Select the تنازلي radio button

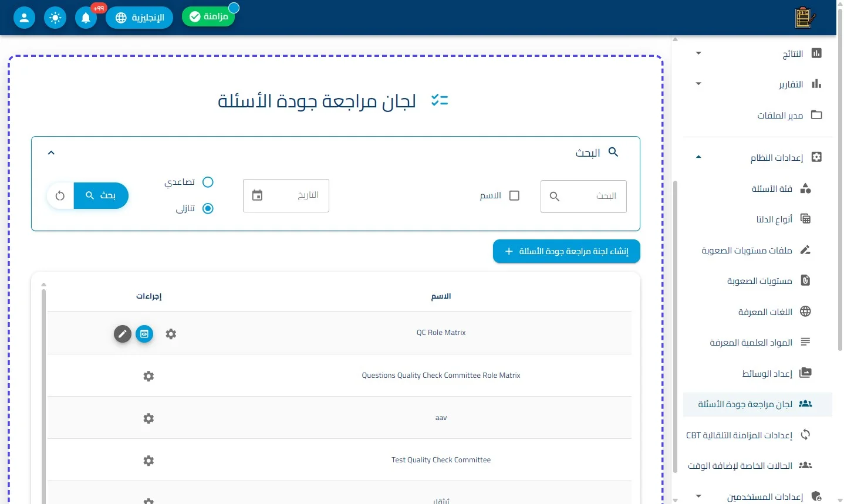[x=208, y=208]
